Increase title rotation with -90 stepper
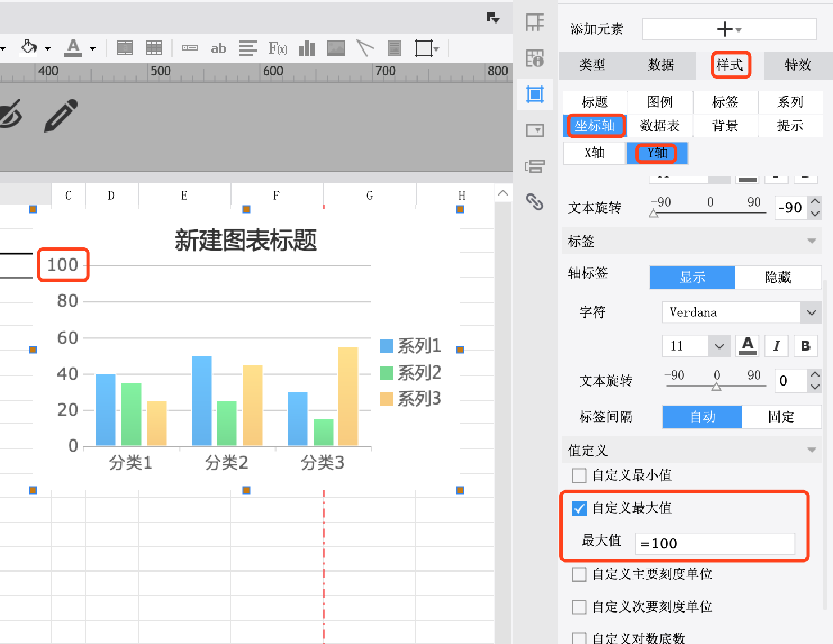 (x=815, y=202)
